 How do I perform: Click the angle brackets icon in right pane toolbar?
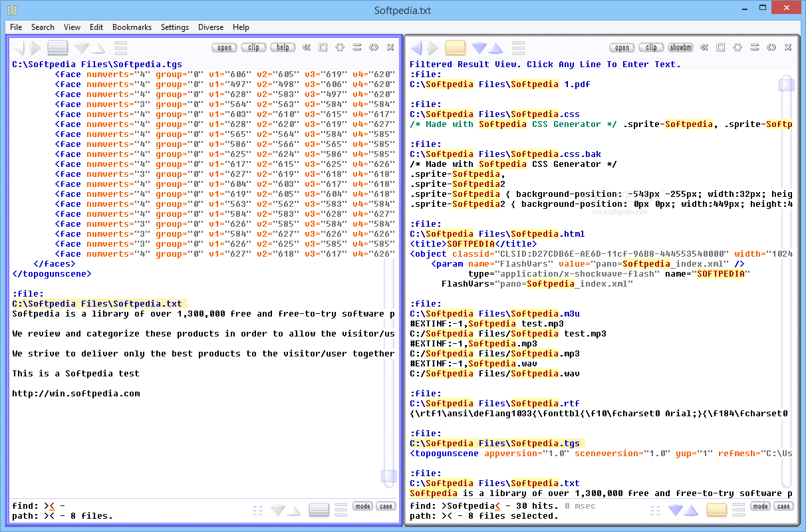[771, 47]
